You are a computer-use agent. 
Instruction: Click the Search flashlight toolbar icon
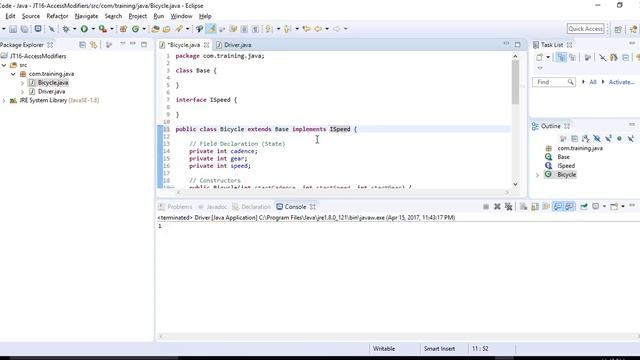click(179, 29)
